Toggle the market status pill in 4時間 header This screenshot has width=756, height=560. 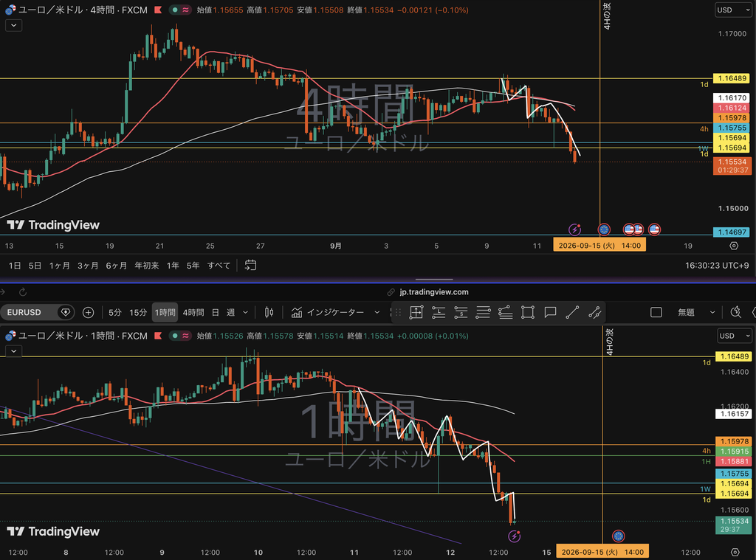point(180,10)
